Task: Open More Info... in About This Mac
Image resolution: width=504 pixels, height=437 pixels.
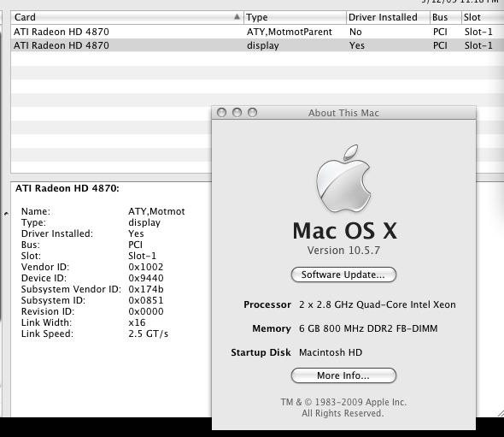Action: click(343, 375)
